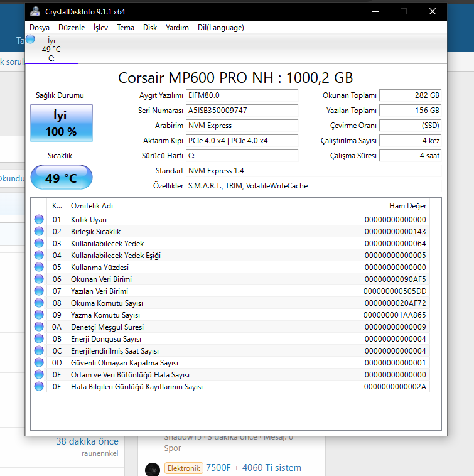Screen dimensions: 474x476
Task: Click the Okunan Toplamı value 282 GB
Action: pos(410,95)
